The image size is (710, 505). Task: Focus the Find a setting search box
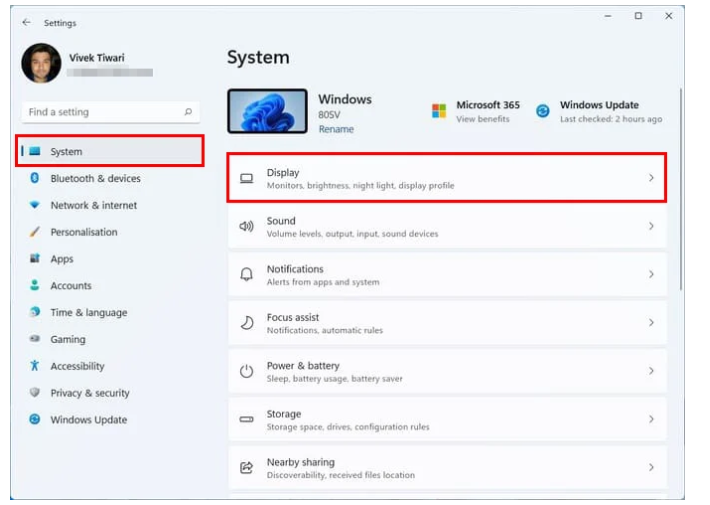[x=110, y=112]
